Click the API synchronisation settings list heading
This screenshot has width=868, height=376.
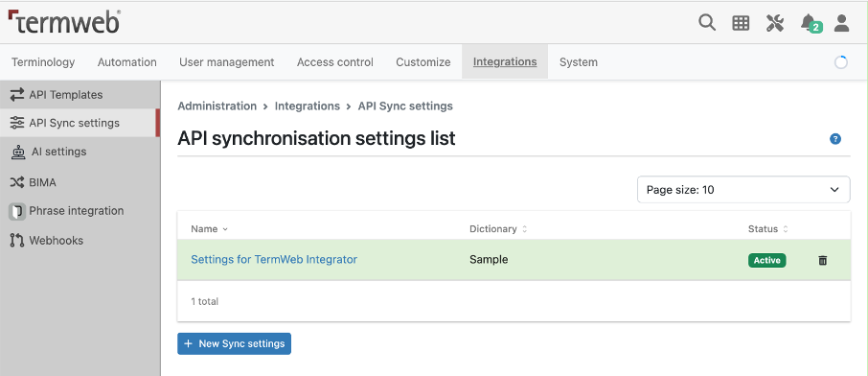pyautogui.click(x=317, y=138)
